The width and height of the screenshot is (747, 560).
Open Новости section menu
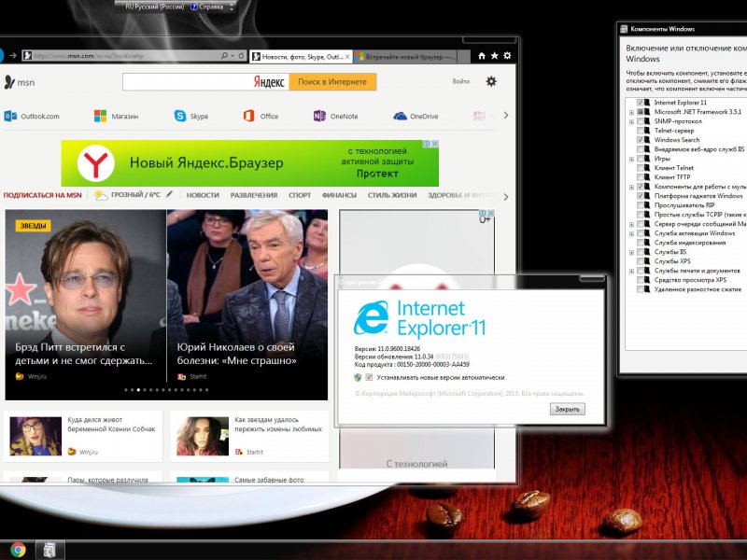coord(203,195)
